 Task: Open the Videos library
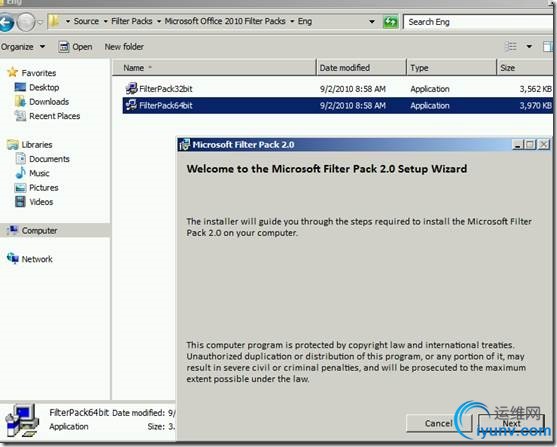click(x=41, y=202)
